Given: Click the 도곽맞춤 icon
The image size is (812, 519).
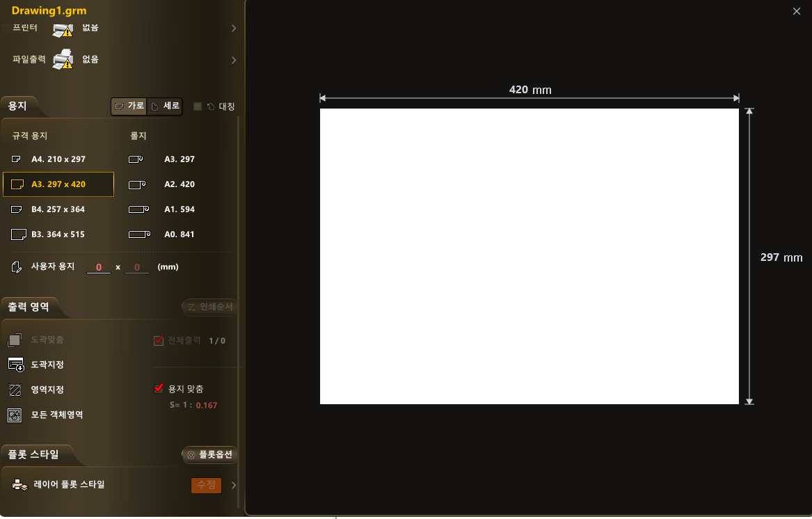Looking at the screenshot, I should 15,340.
